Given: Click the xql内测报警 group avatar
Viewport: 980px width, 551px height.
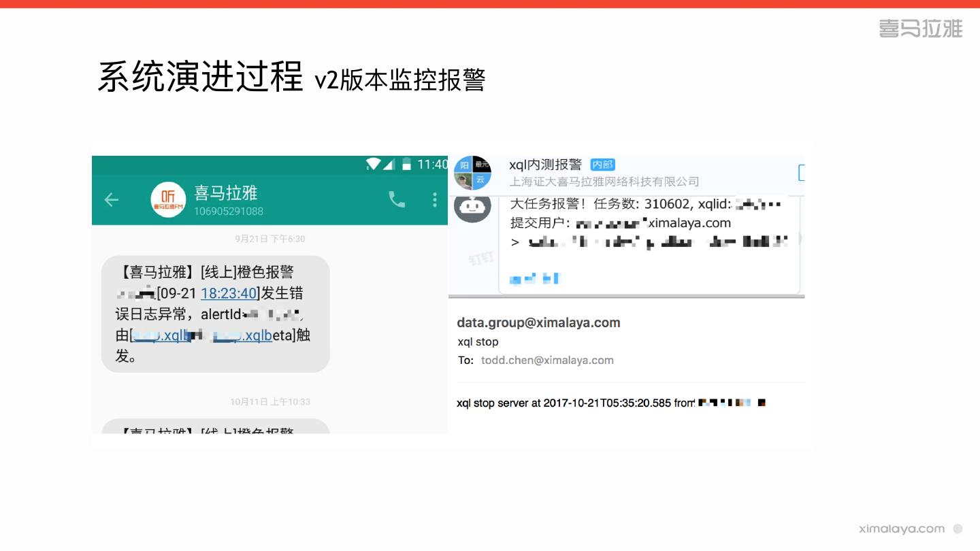Looking at the screenshot, I should click(x=472, y=173).
